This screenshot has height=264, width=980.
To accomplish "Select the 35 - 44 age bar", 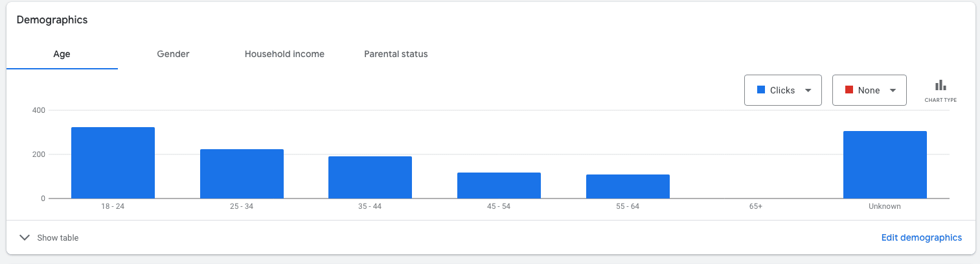I will click(x=370, y=177).
